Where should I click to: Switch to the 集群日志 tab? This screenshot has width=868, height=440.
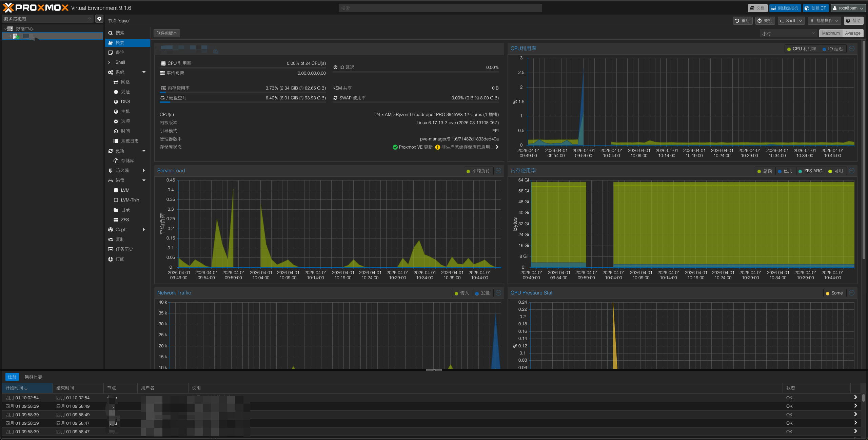(x=33, y=377)
